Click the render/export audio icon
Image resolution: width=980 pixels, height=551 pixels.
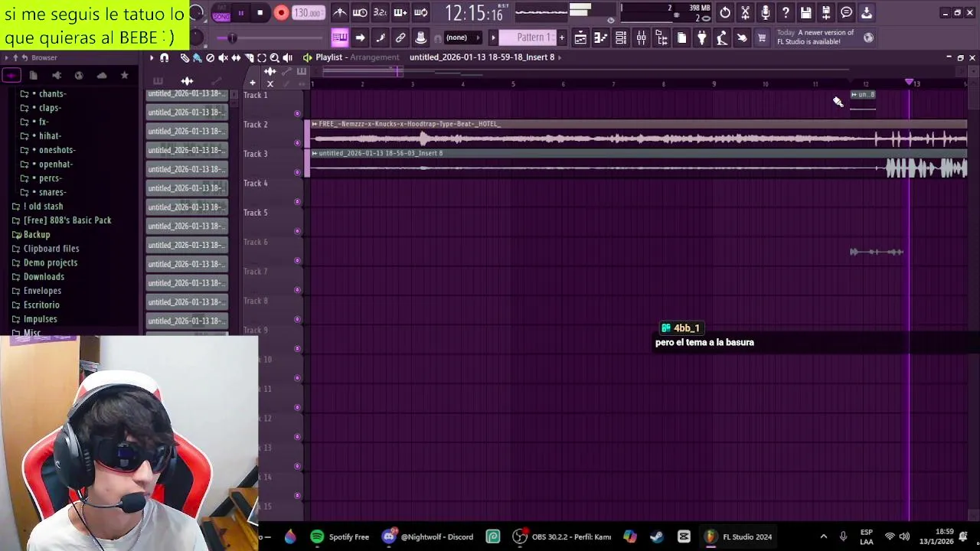[826, 12]
